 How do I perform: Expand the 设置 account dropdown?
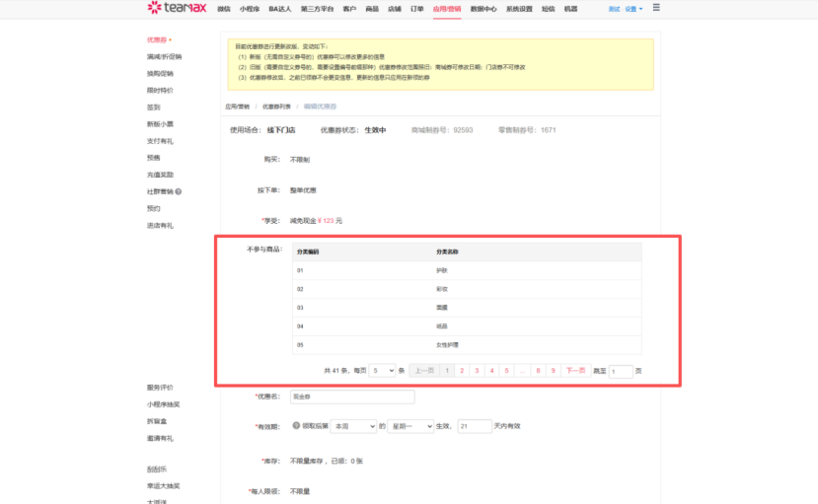coord(633,9)
